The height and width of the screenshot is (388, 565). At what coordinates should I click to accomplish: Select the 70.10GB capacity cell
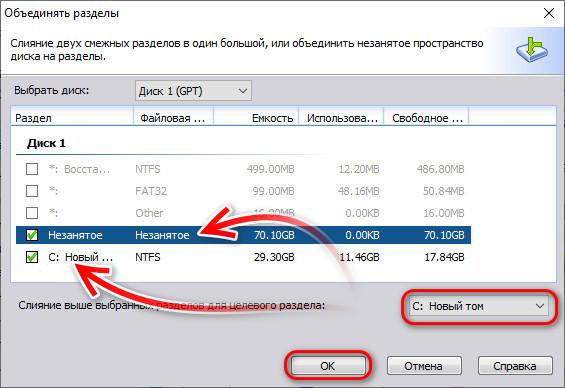(x=274, y=235)
